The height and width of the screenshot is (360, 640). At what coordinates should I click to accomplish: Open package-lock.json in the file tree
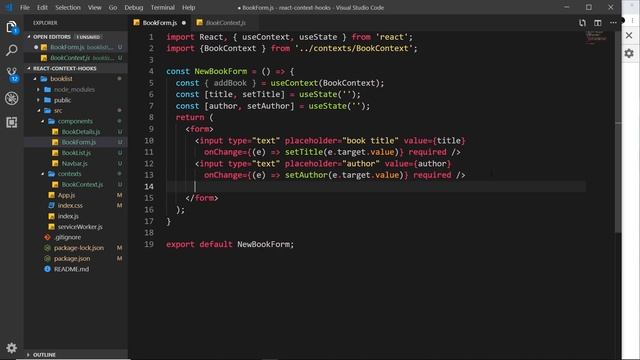click(76, 248)
